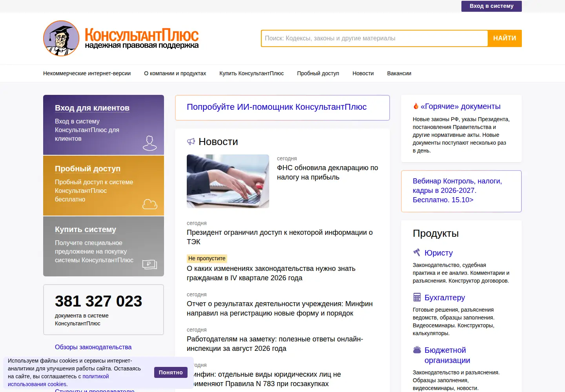Open news on Отчет о результатах деятельности учреждения
Image resolution: width=565 pixels, height=392 pixels.
(280, 309)
